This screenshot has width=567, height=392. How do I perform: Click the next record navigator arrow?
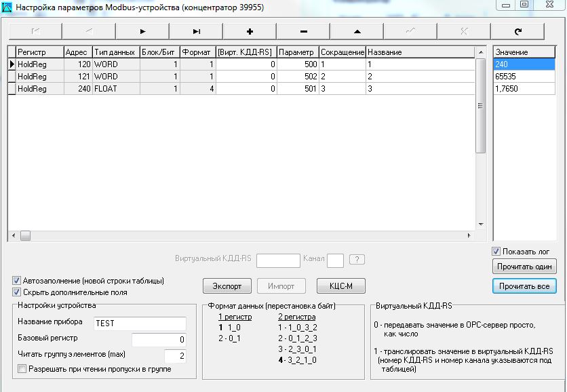(x=142, y=31)
